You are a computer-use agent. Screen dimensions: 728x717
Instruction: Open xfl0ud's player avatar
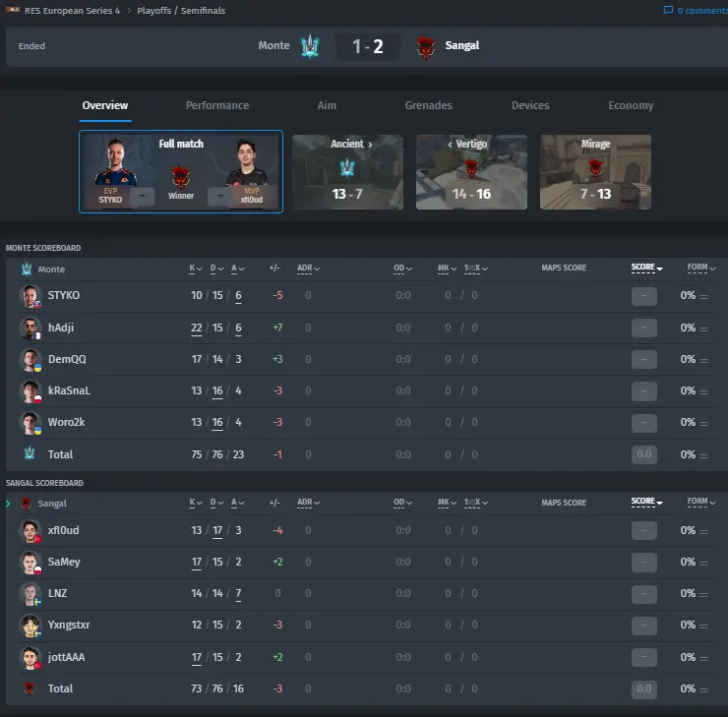tap(30, 530)
